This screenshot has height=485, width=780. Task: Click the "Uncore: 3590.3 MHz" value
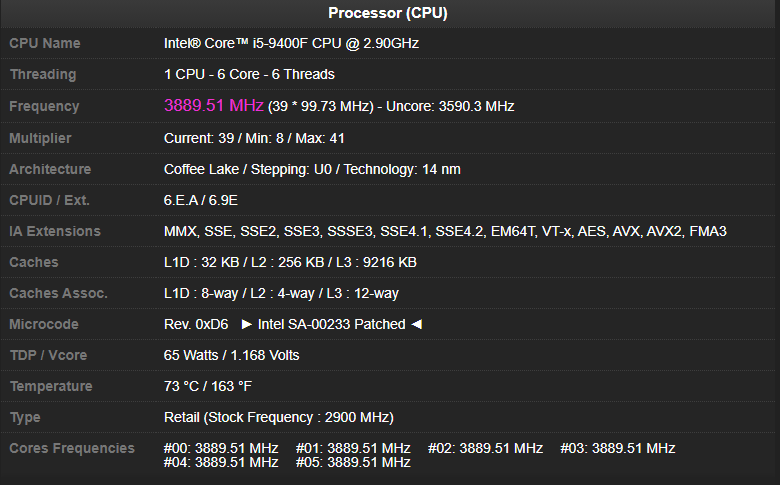click(450, 106)
